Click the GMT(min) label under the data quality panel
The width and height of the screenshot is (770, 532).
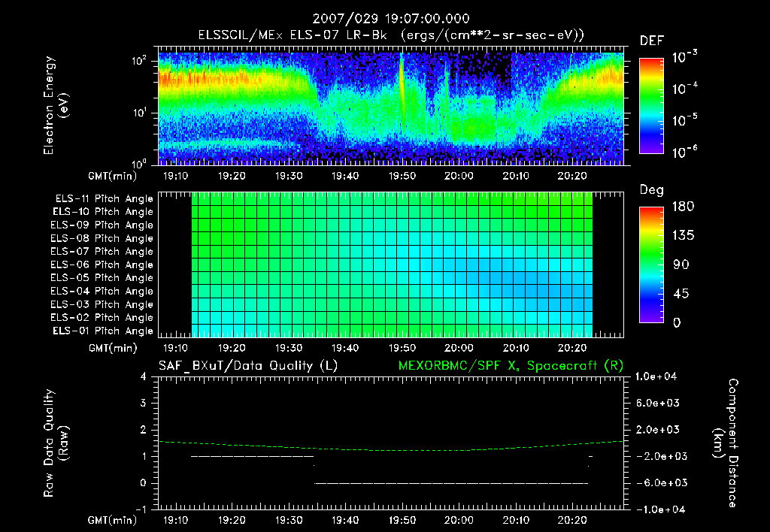pos(113,521)
